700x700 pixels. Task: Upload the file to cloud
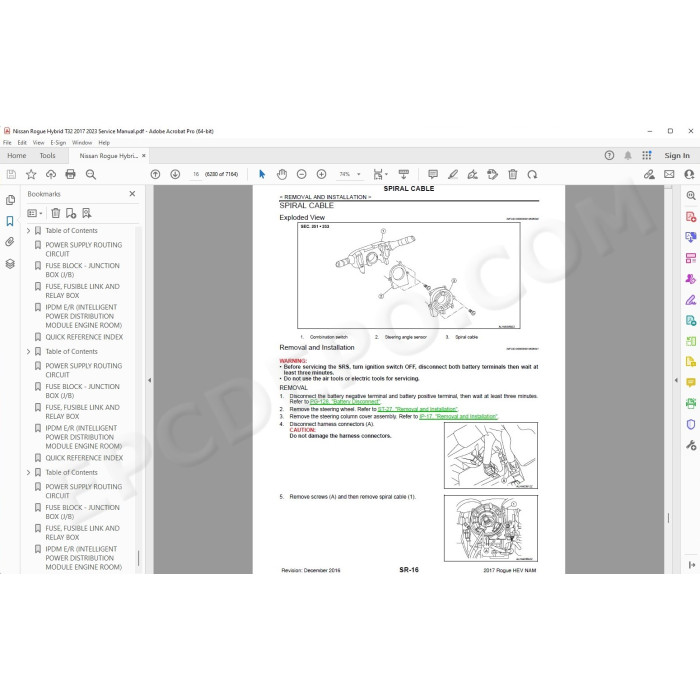tap(51, 174)
